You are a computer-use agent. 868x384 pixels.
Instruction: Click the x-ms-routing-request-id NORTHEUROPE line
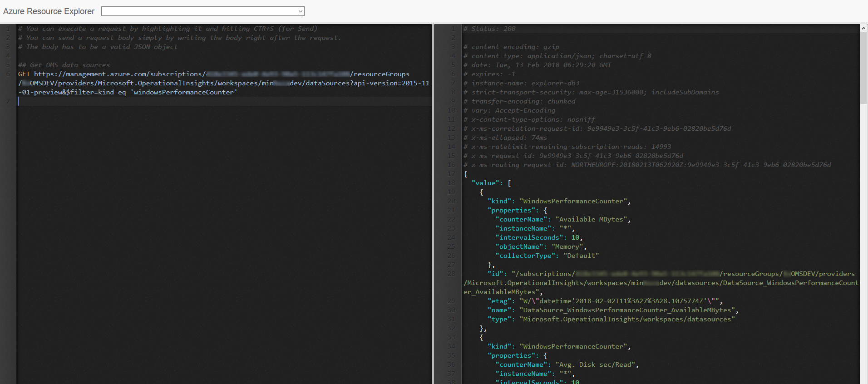(x=647, y=165)
